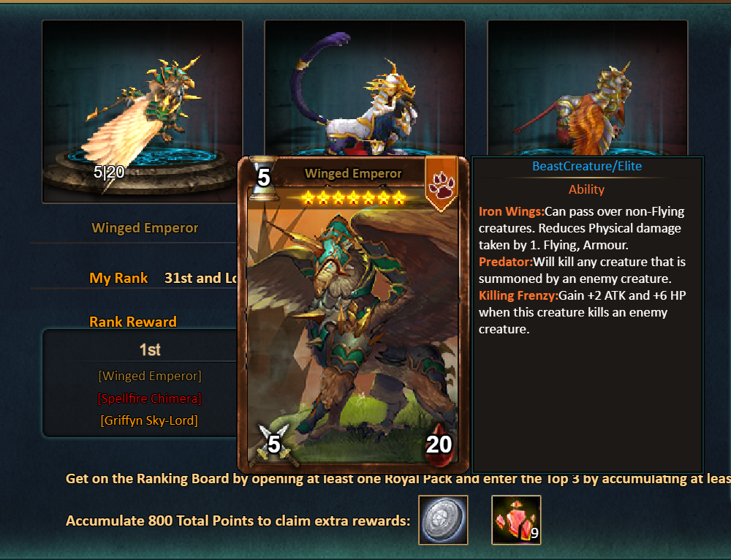Click the hourglass cost icon on card

click(x=263, y=178)
